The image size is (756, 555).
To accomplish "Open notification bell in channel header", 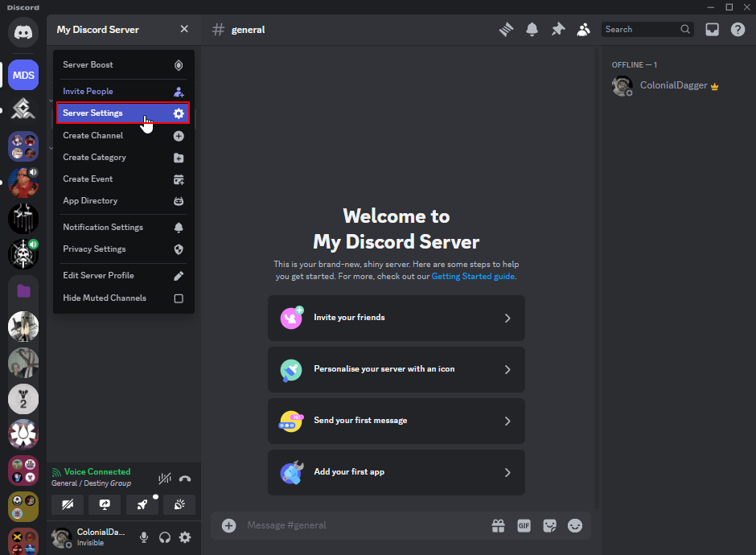I will (x=532, y=30).
